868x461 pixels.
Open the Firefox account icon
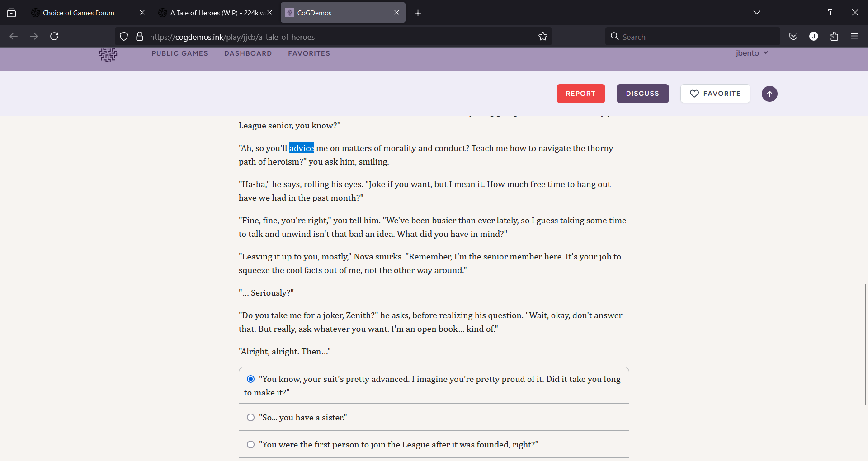(x=814, y=36)
